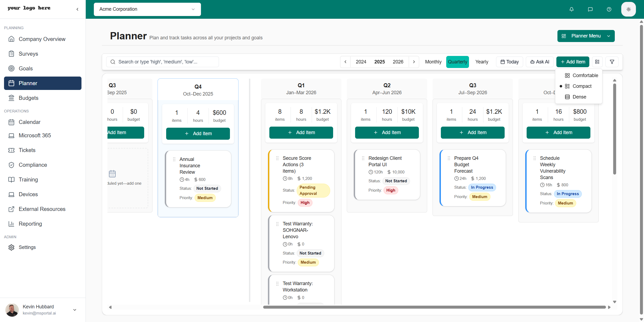Open the chat messages icon
The image size is (644, 322).
click(590, 9)
